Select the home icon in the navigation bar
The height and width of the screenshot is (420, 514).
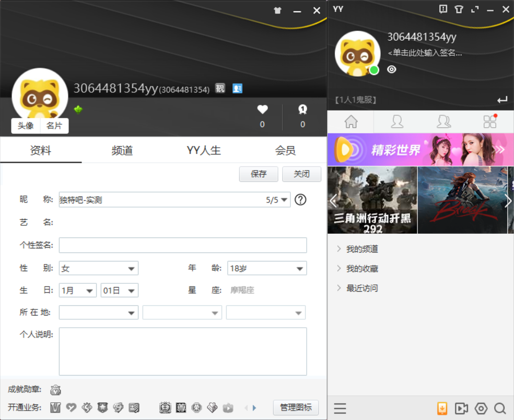point(351,121)
